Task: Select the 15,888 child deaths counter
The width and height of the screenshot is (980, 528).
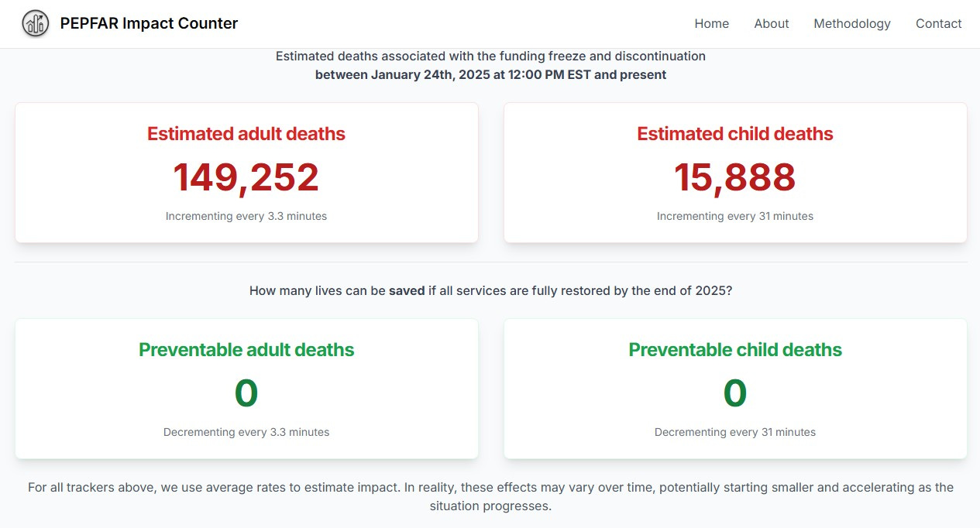Action: 735,177
